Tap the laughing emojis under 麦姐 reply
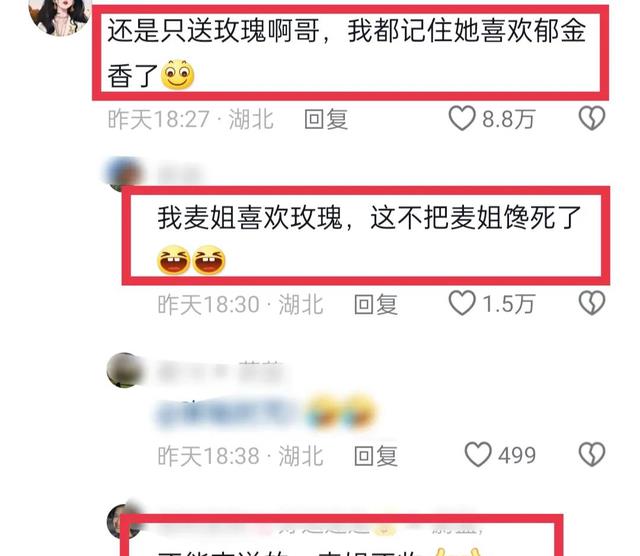 (191, 260)
